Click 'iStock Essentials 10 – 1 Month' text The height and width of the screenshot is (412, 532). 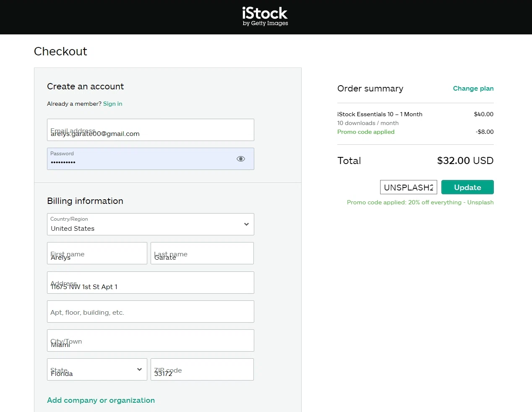click(380, 114)
